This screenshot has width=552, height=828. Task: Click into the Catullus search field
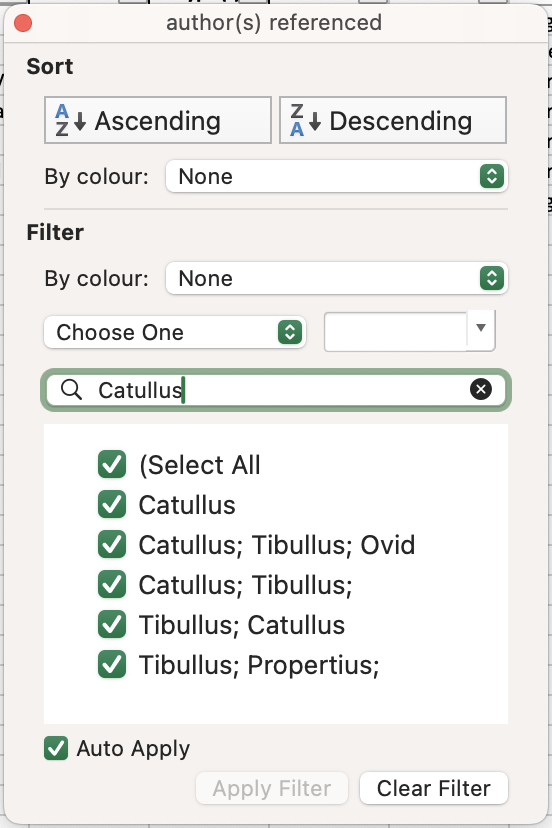click(x=276, y=390)
